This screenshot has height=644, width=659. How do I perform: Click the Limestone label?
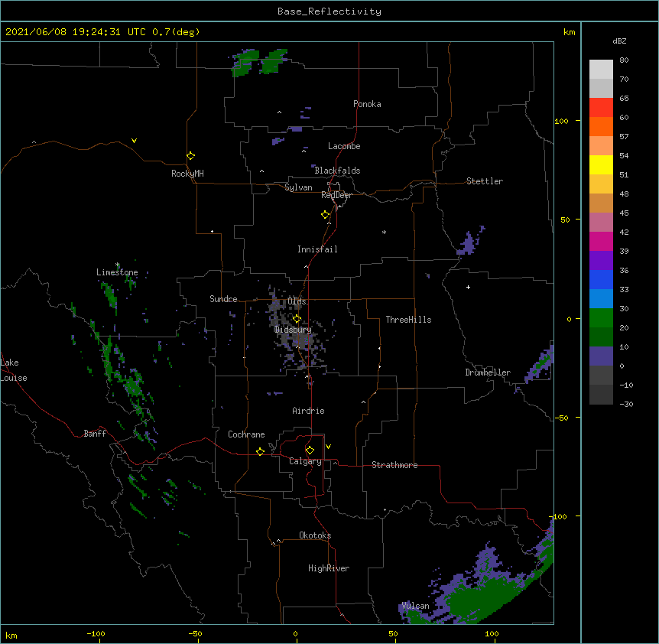click(x=117, y=272)
